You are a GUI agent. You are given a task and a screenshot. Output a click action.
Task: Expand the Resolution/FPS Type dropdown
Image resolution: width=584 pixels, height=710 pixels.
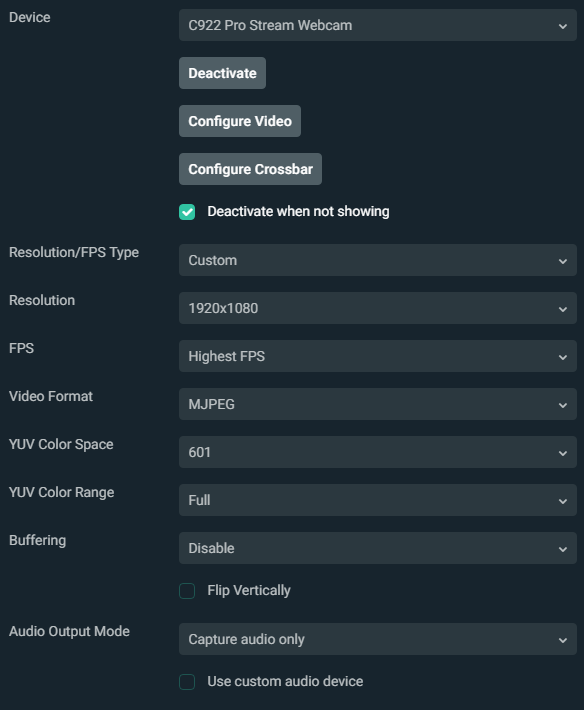coord(378,260)
